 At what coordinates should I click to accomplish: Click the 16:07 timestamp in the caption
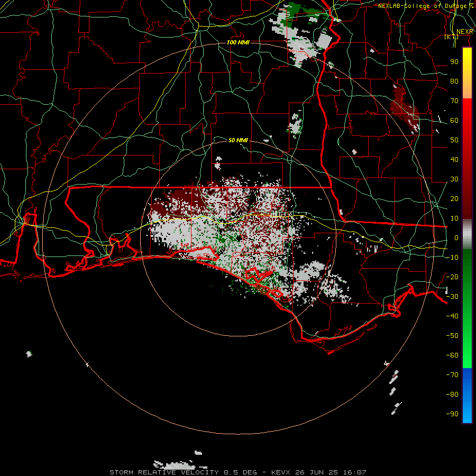click(354, 472)
